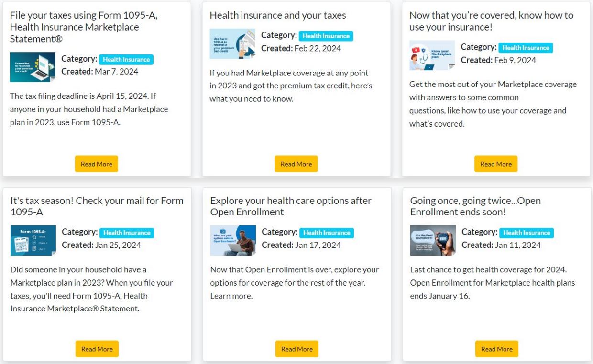Select the Health Insurance badge on the first card

(126, 59)
